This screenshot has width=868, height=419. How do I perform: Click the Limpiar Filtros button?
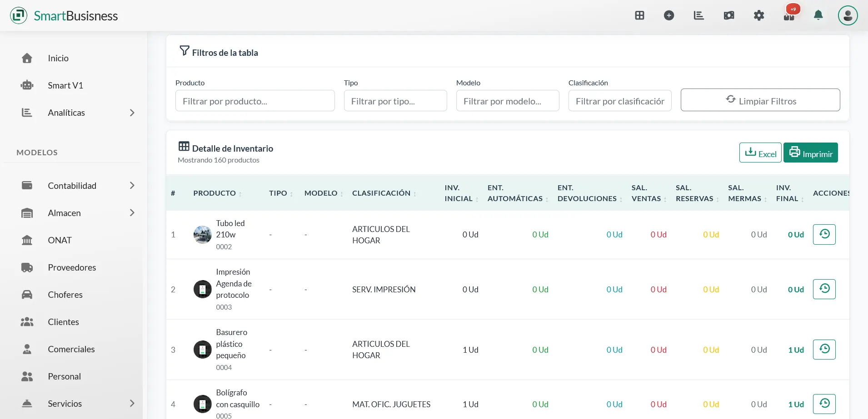point(760,100)
